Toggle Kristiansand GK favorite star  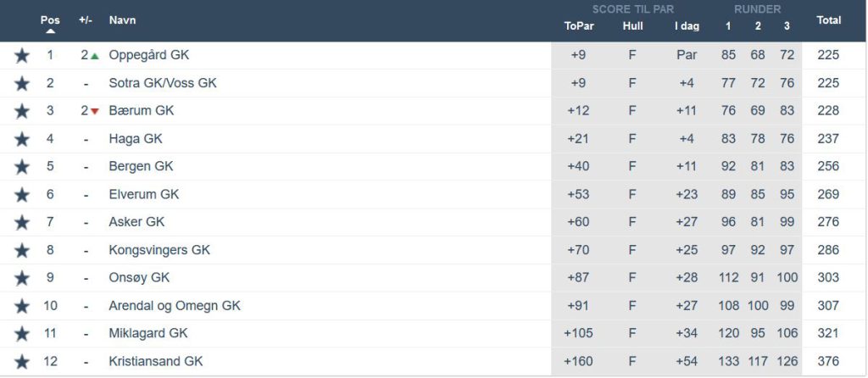pos(22,362)
